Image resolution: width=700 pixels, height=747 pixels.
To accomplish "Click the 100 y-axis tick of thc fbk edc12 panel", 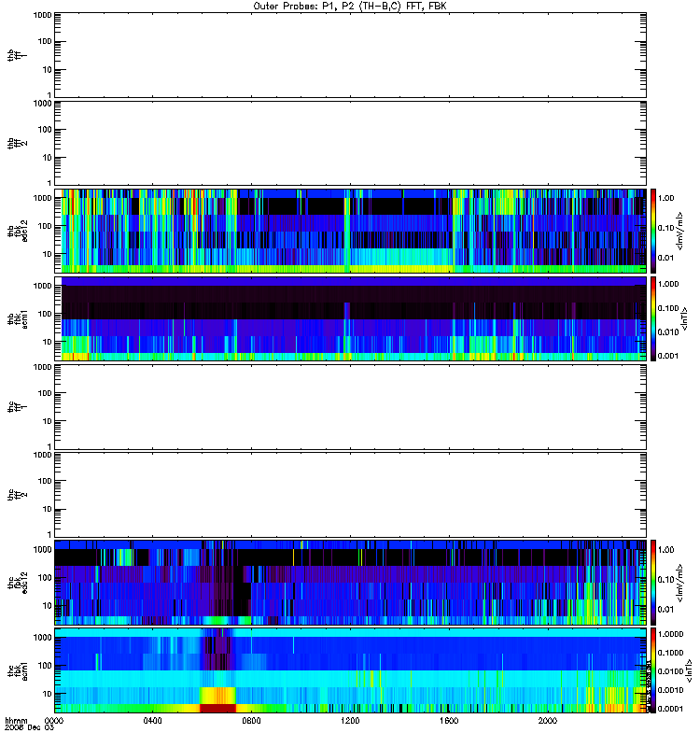I will tap(45, 578).
